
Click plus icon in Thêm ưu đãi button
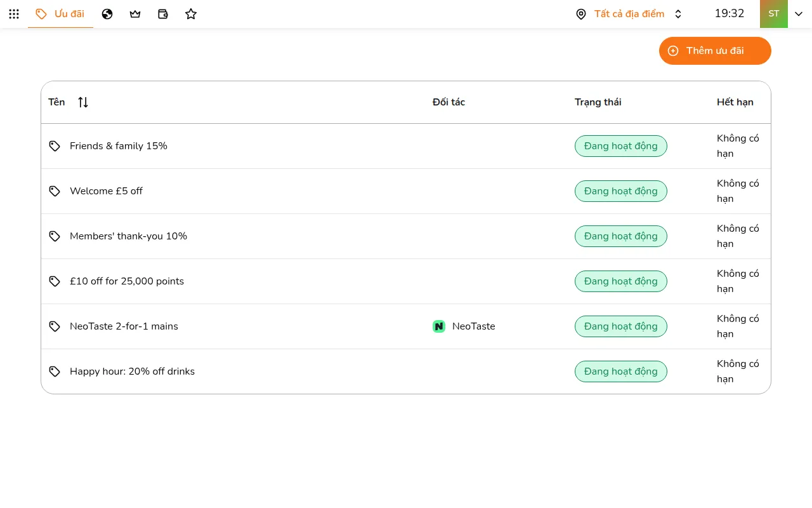(x=673, y=51)
